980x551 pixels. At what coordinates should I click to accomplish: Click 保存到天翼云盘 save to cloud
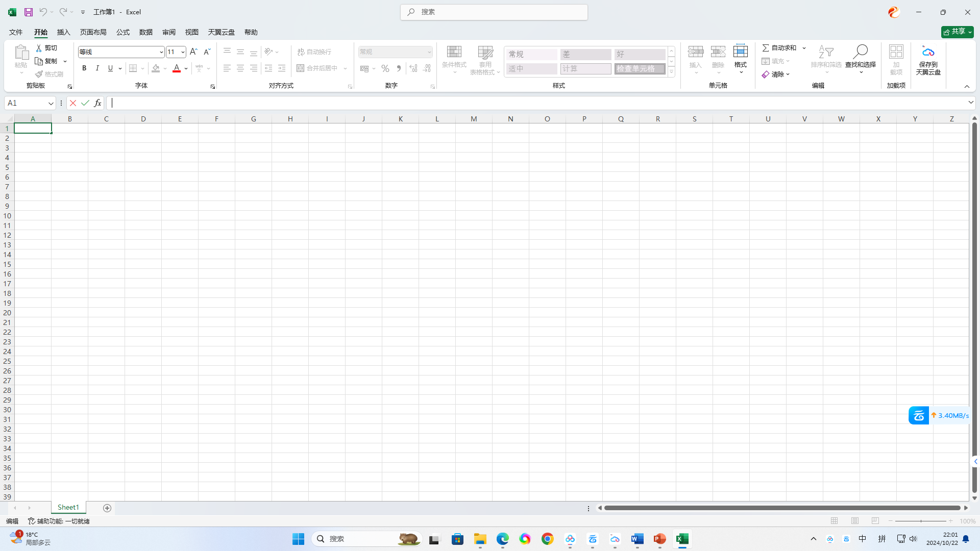click(x=928, y=60)
